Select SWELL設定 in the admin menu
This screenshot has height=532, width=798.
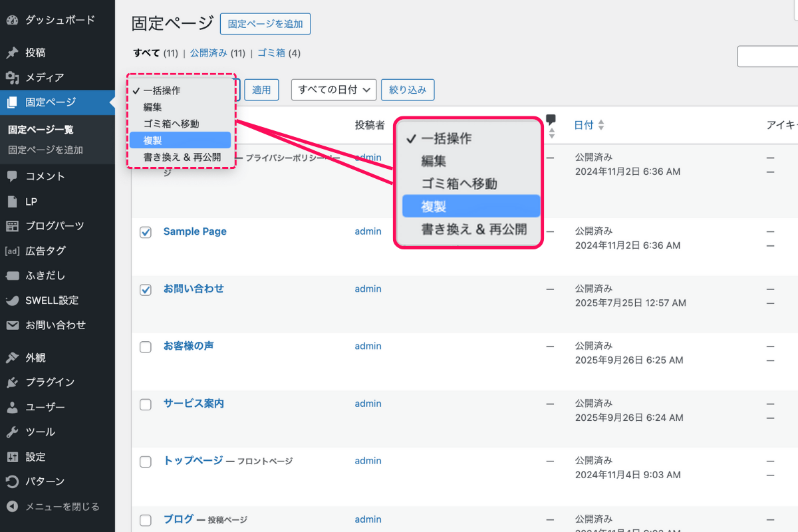click(52, 301)
